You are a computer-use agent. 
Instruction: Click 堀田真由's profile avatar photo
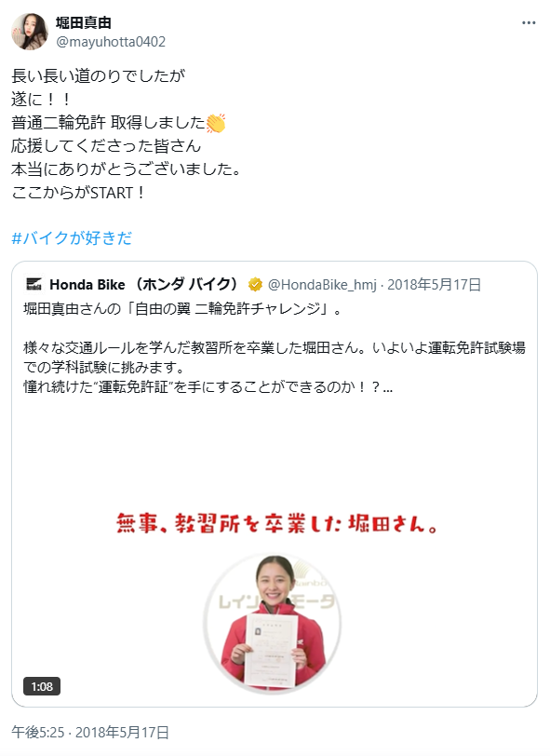click(30, 32)
